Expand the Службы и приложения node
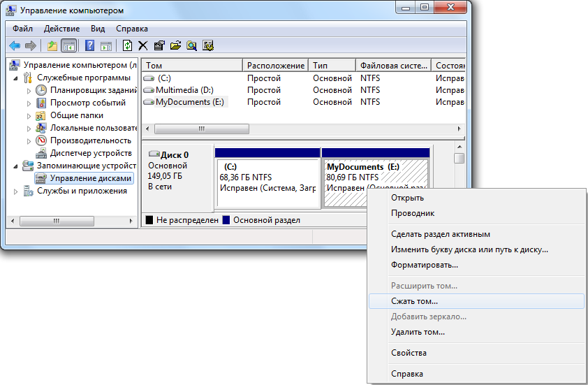 (16, 191)
